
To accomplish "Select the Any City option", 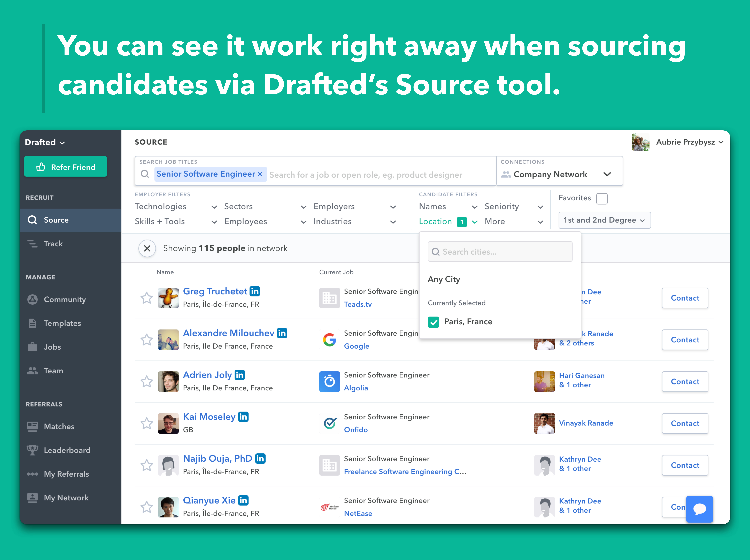I will (444, 279).
